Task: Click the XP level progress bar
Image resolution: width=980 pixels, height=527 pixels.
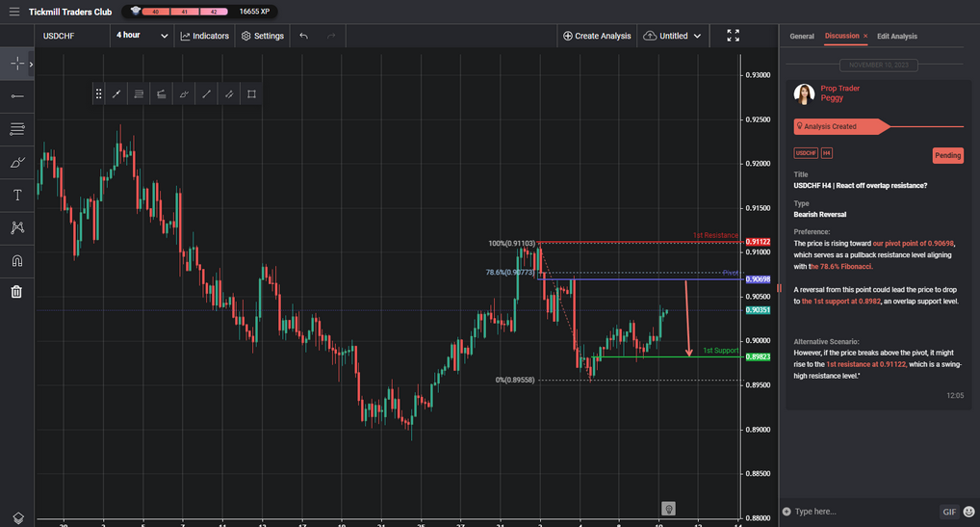Action: [185, 12]
